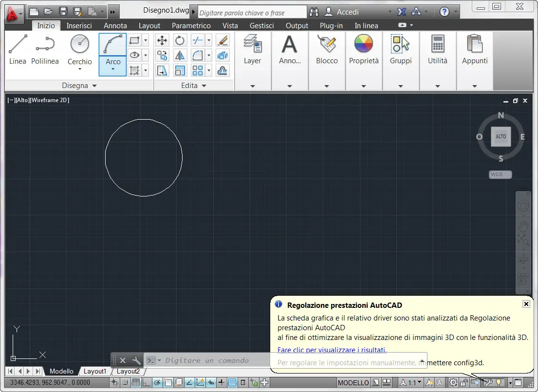Viewport: 538px width, 392px height.
Task: Click the Hatch tool icon
Action: pos(134,71)
